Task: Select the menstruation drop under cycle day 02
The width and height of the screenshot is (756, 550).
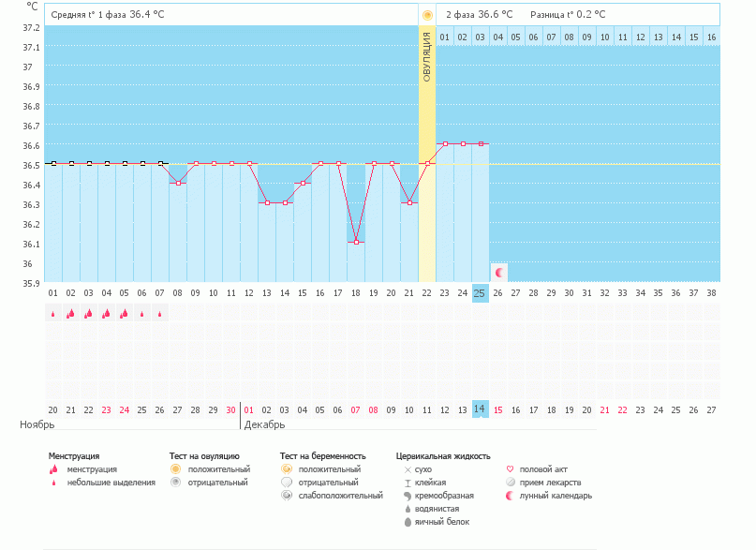Action: (x=71, y=314)
